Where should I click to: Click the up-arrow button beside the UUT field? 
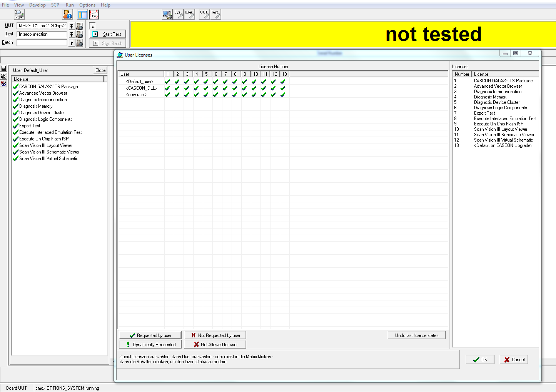[72, 26]
